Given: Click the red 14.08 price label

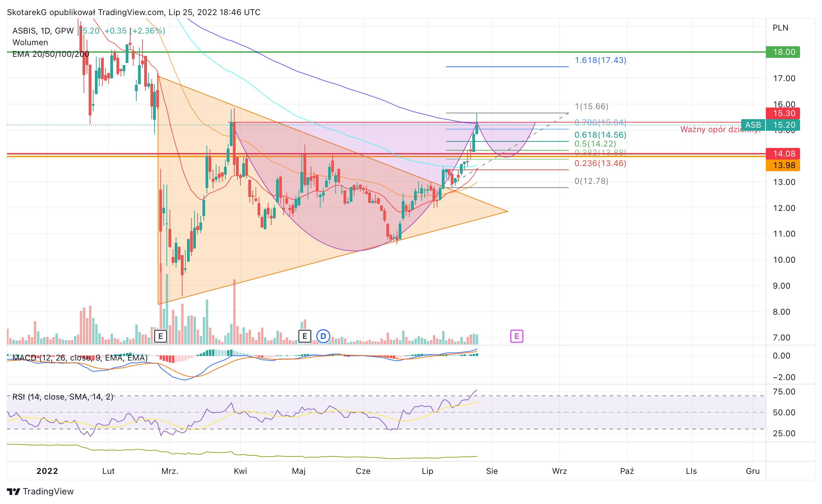Looking at the screenshot, I should click(x=783, y=154).
